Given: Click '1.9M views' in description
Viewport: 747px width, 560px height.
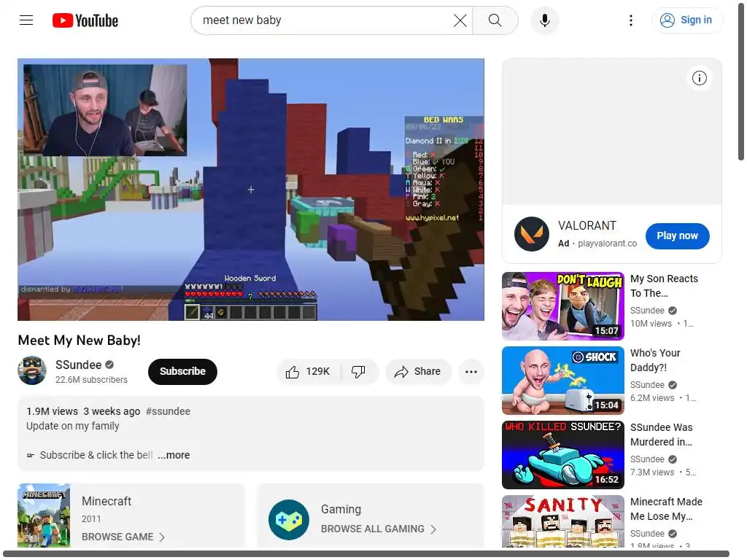Looking at the screenshot, I should tap(52, 411).
